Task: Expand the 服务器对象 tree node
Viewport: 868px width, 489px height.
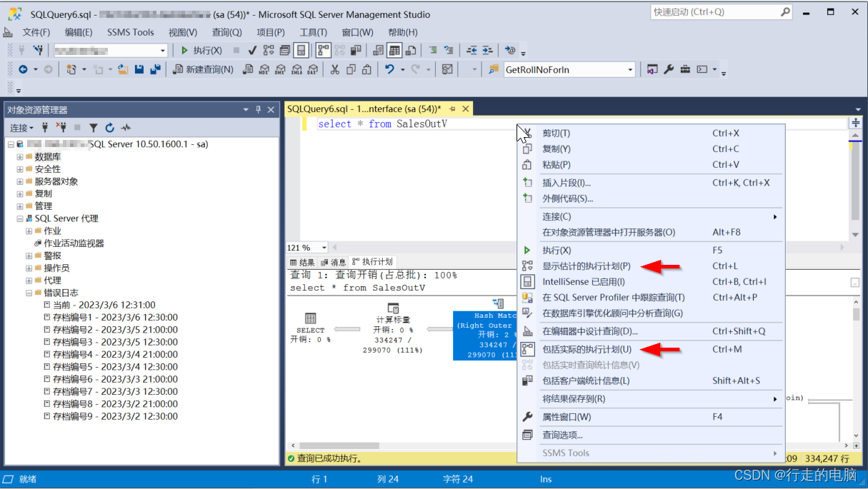Action: coord(20,181)
